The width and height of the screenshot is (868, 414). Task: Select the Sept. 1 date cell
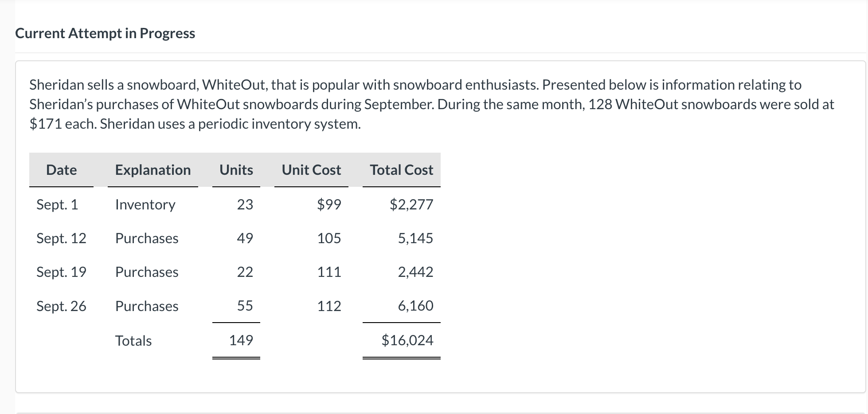click(57, 205)
